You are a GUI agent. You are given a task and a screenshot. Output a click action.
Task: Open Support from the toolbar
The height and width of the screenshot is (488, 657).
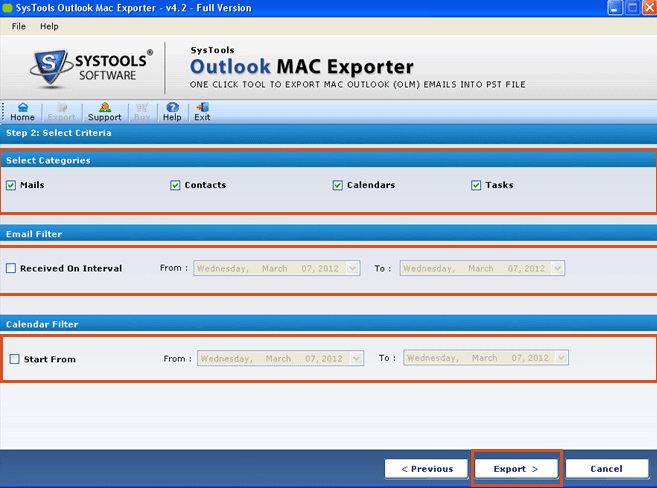coord(105,112)
